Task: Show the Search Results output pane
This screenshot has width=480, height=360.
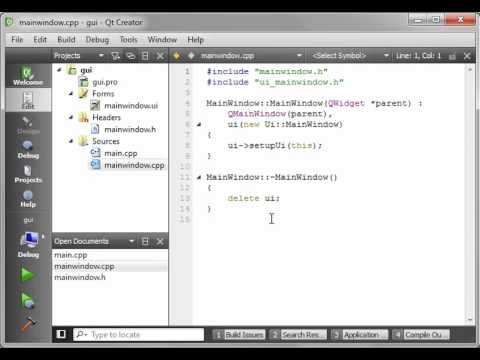Action: click(299, 334)
